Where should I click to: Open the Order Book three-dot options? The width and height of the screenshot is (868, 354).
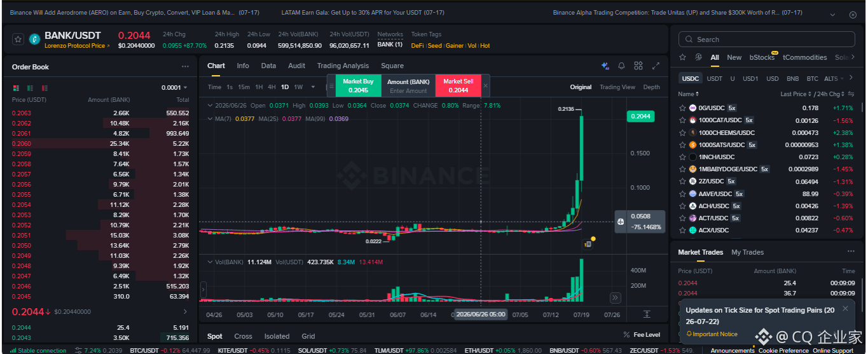coord(185,67)
